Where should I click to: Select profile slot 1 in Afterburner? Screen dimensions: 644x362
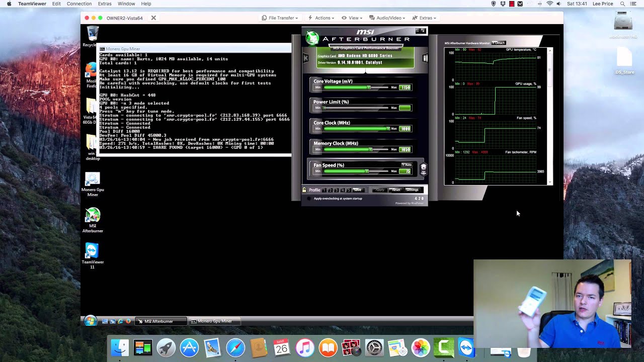[325, 190]
